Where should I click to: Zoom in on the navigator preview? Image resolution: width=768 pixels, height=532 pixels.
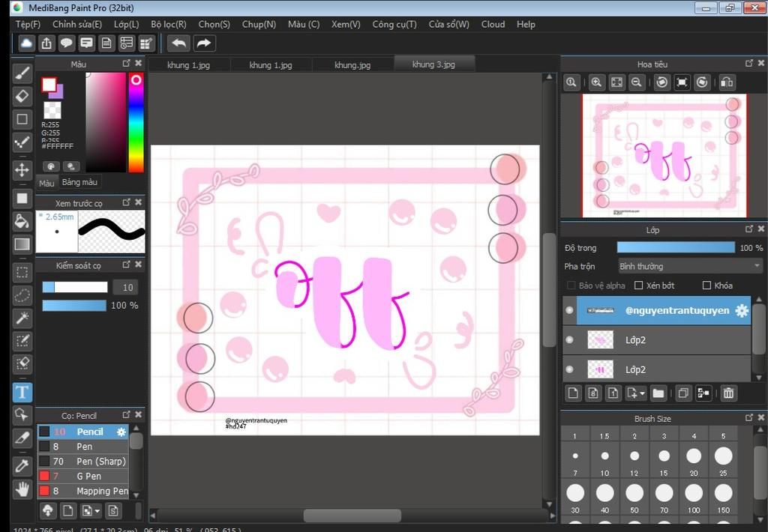pyautogui.click(x=596, y=82)
